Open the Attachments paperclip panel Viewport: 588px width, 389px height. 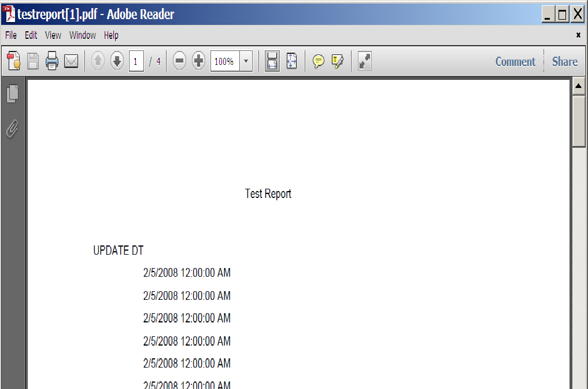(x=12, y=130)
